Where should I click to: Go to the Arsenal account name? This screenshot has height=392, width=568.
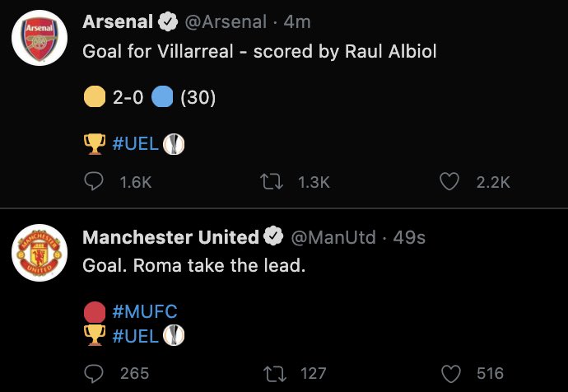119,22
